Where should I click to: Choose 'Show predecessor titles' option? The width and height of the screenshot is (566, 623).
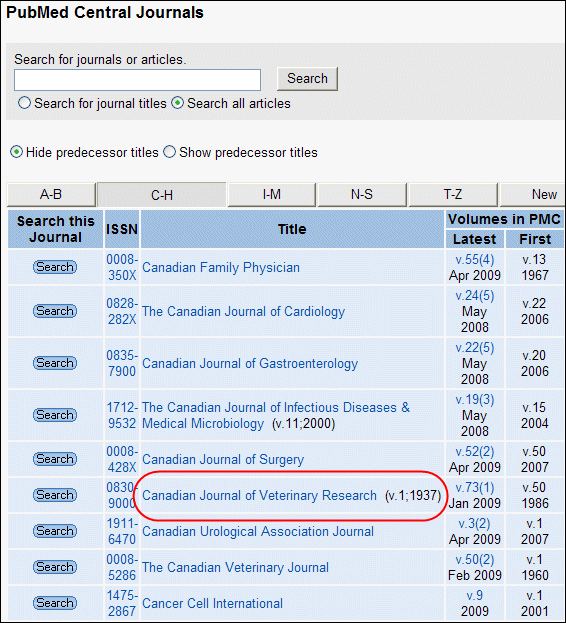[x=170, y=152]
